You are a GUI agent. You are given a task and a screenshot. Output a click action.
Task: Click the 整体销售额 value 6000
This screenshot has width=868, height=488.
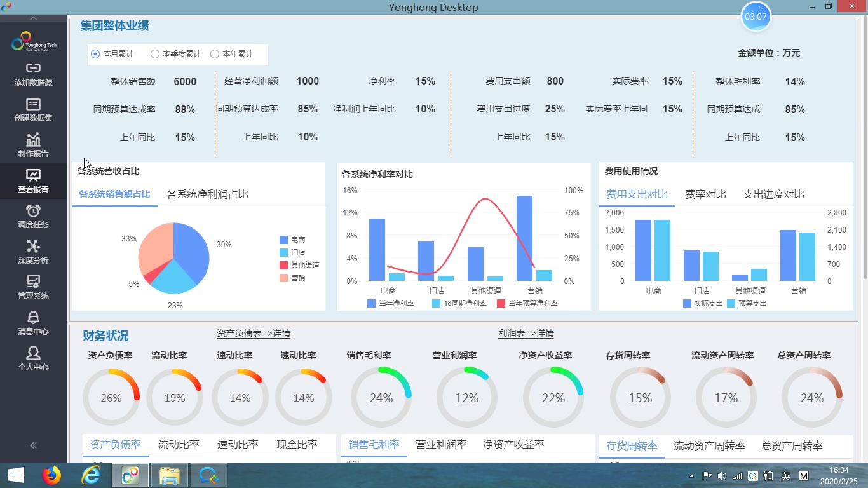click(x=185, y=81)
